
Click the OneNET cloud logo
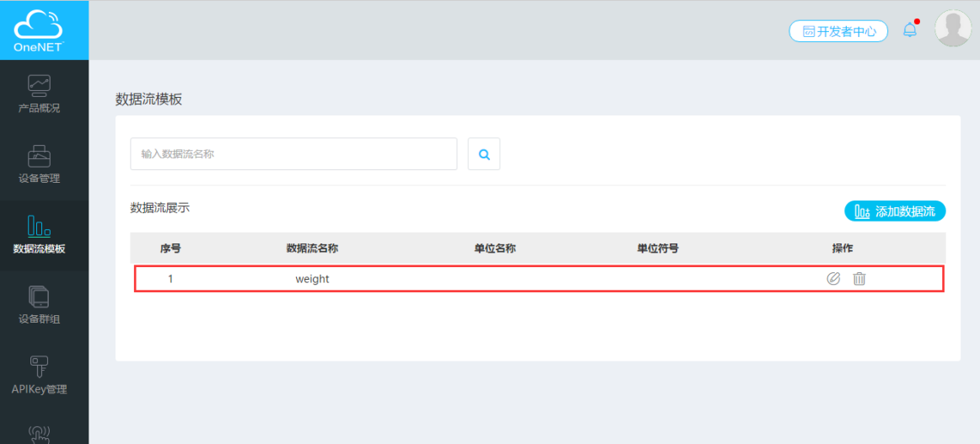tap(39, 30)
